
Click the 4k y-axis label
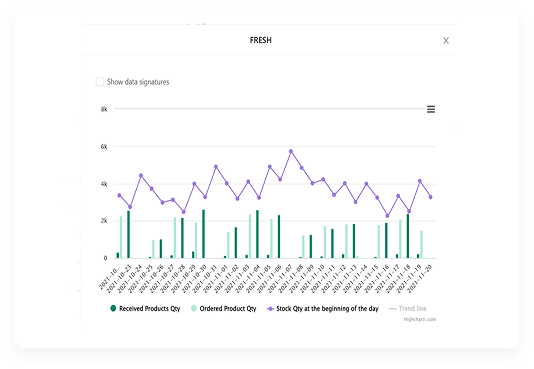[x=104, y=184]
